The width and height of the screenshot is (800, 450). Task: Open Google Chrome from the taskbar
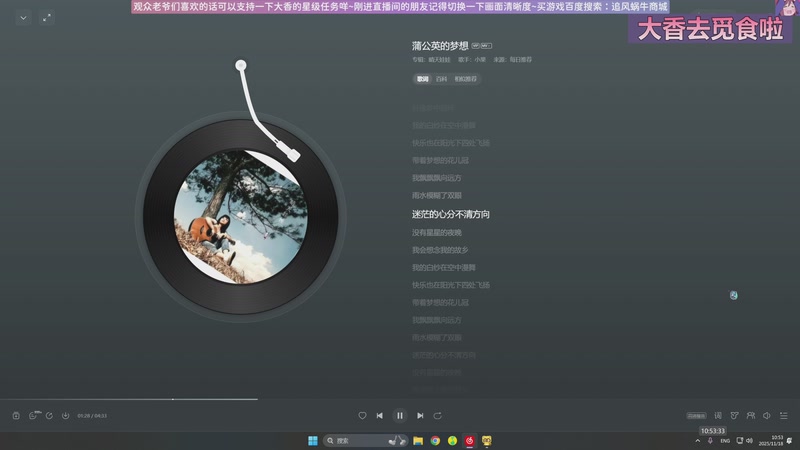[435, 440]
